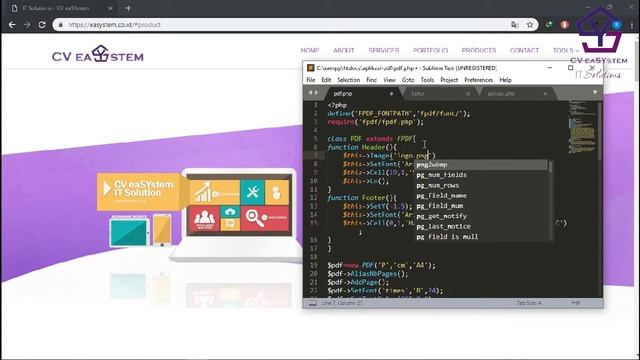640x360 pixels.
Task: Open Sublime Text Goto menu
Action: tap(408, 80)
